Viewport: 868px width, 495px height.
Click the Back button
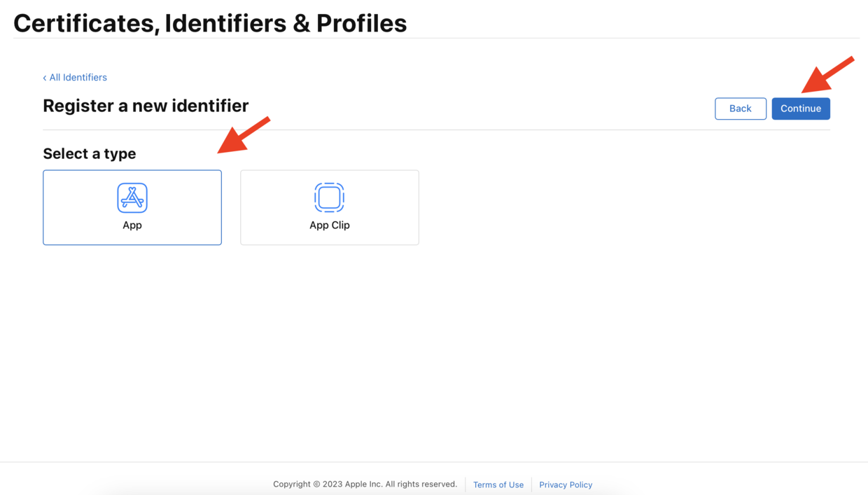tap(741, 109)
